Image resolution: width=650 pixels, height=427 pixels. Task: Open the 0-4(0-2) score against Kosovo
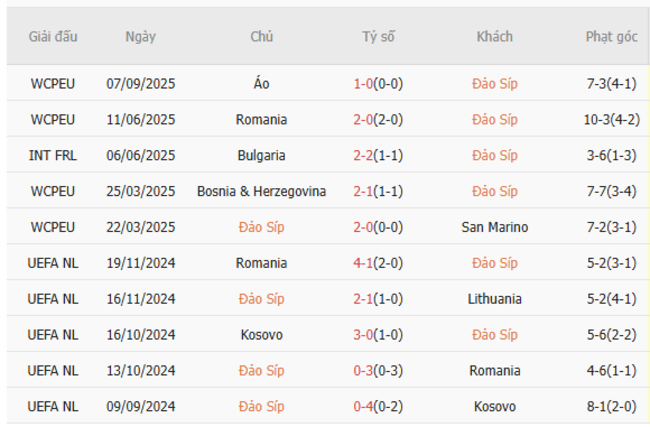click(378, 407)
